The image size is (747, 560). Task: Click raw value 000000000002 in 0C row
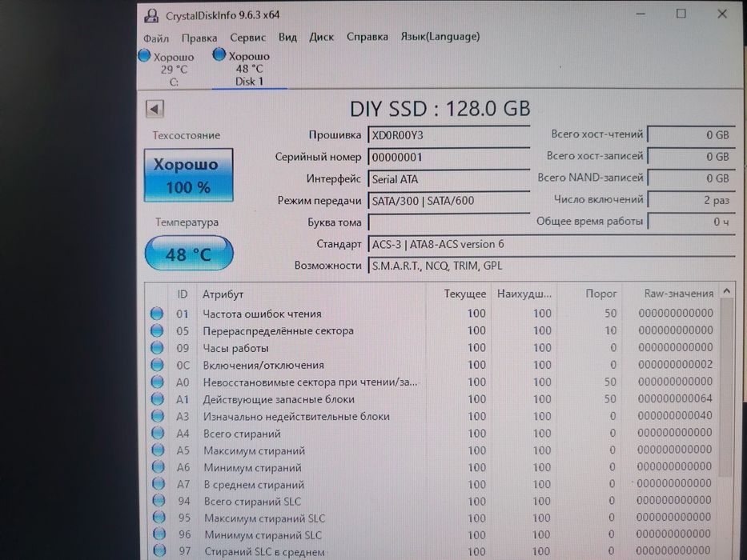tap(676, 364)
